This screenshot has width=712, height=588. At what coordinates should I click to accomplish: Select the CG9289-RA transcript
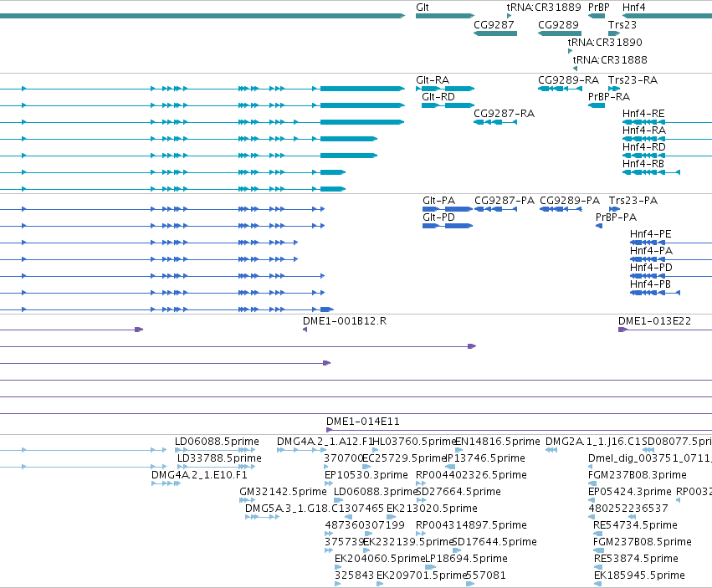tap(560, 89)
